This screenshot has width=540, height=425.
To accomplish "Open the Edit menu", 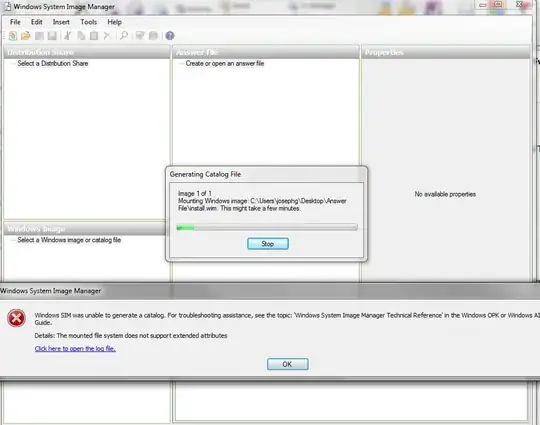I will click(x=37, y=22).
